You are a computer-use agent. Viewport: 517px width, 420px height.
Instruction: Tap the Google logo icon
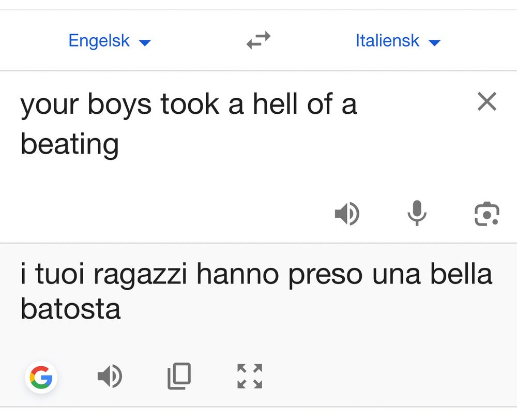point(41,377)
